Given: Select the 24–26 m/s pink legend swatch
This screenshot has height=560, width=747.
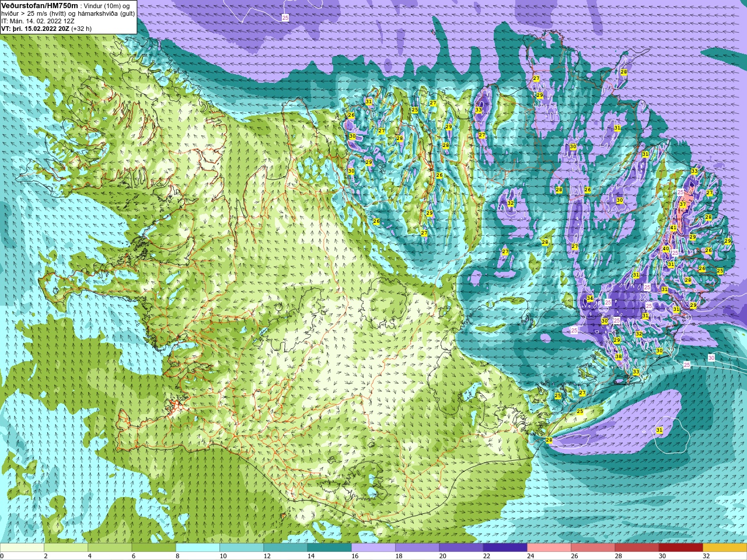Looking at the screenshot, I should tap(549, 548).
